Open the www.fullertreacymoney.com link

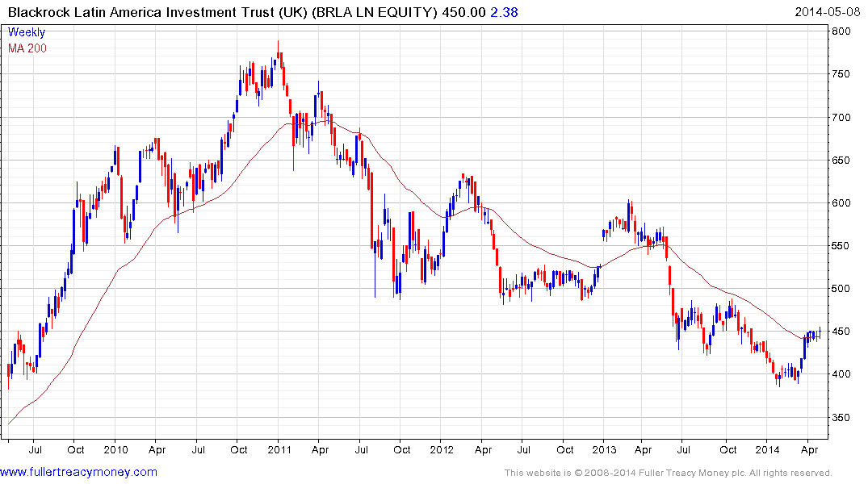pos(78,472)
